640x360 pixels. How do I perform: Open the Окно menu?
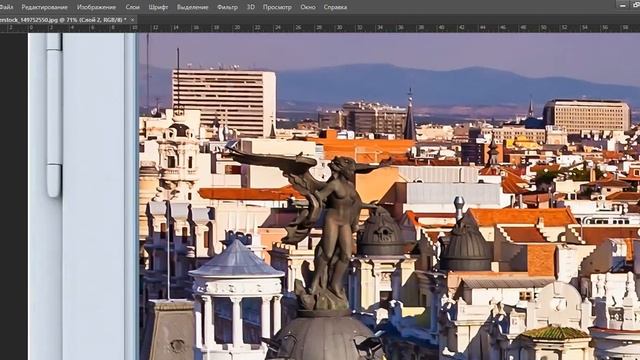point(308,7)
